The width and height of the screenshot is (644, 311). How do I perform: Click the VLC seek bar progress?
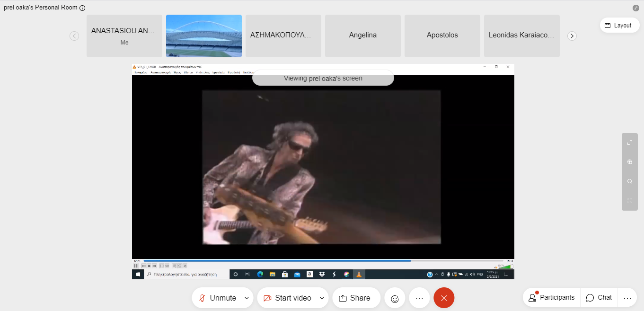[323, 261]
